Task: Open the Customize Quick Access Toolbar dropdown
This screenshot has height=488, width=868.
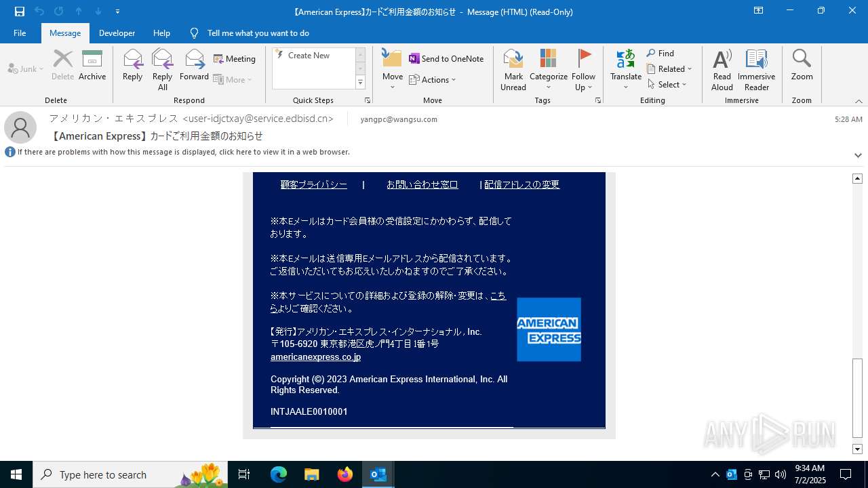Action: pos(118,12)
